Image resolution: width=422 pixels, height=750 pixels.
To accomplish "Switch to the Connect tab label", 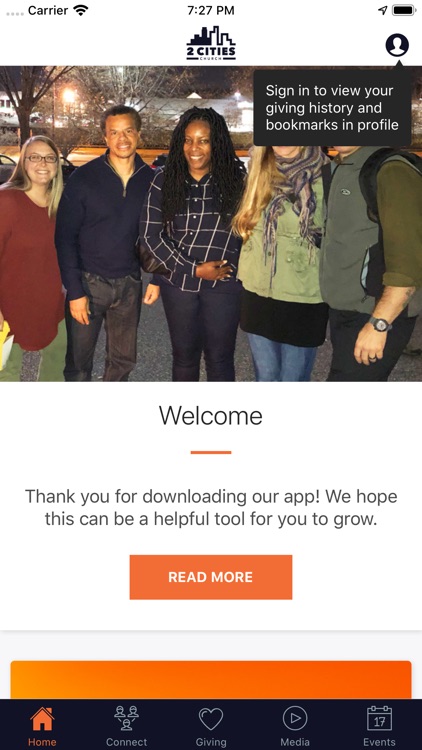I will coord(126,742).
